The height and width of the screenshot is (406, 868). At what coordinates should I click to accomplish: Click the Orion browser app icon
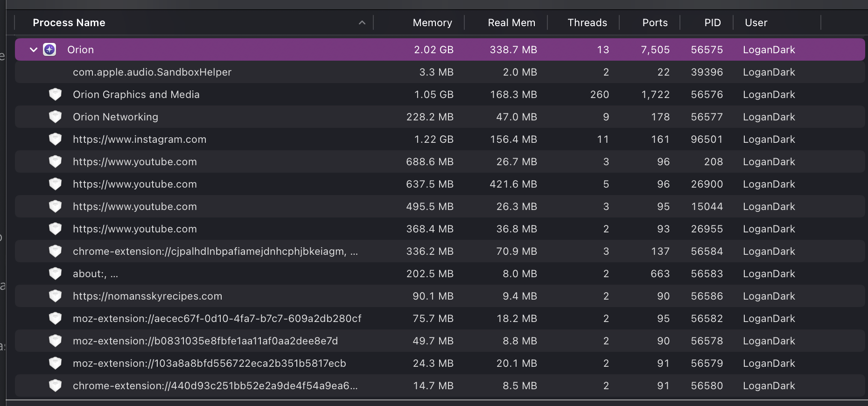(x=49, y=49)
